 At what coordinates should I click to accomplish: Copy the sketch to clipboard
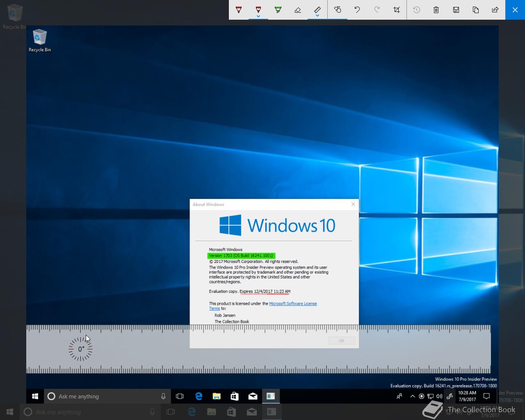click(x=476, y=10)
